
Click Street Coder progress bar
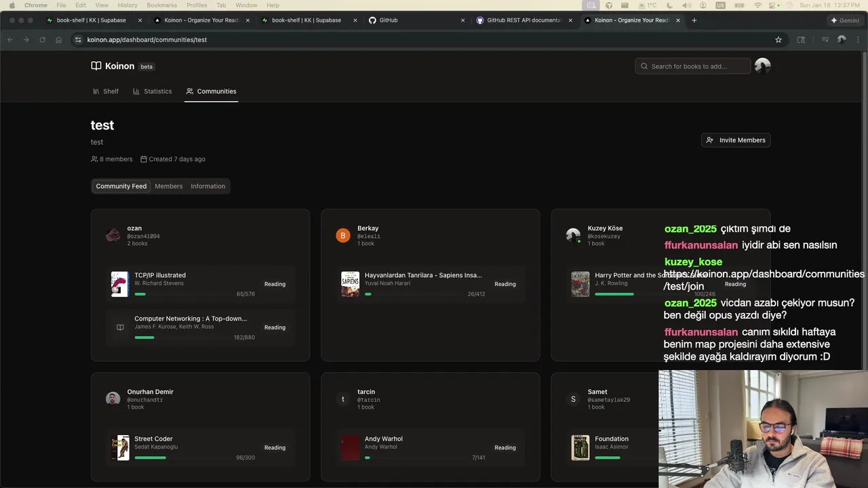pos(182,457)
